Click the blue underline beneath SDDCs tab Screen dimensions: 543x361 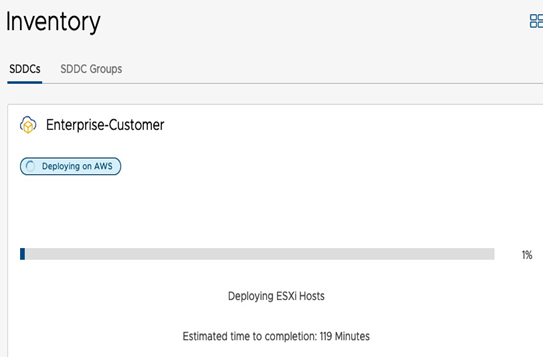[x=25, y=82]
